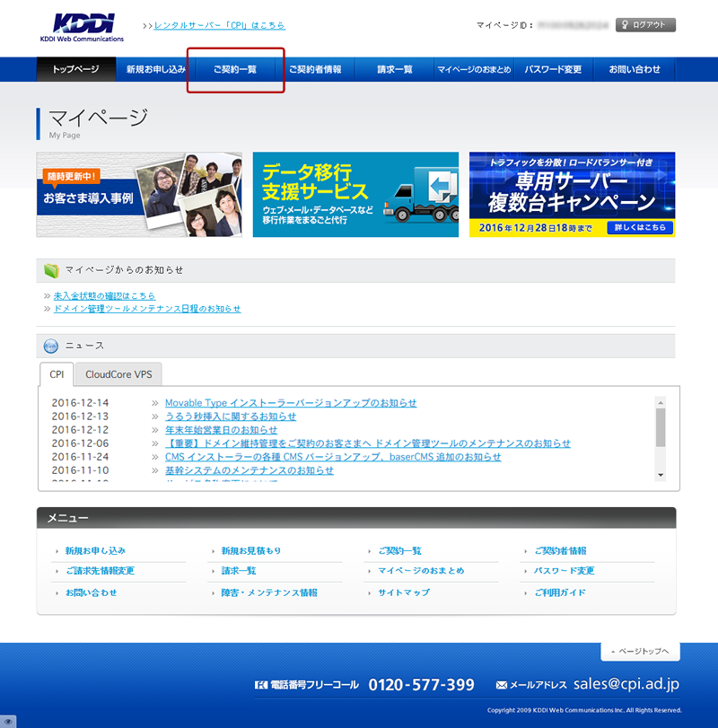Click the KDDI Web Communications logo
718x728 pixels.
coord(82,28)
